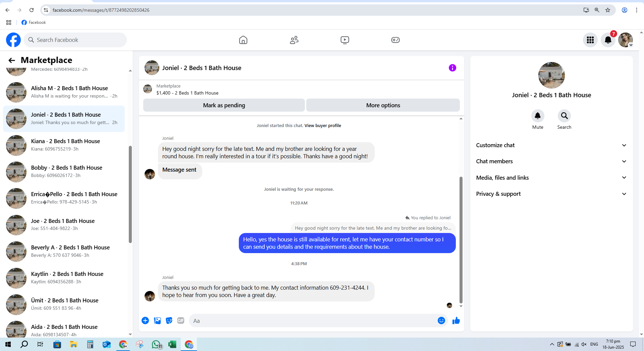
Task: Bookmark this page with star icon
Action: tap(608, 10)
